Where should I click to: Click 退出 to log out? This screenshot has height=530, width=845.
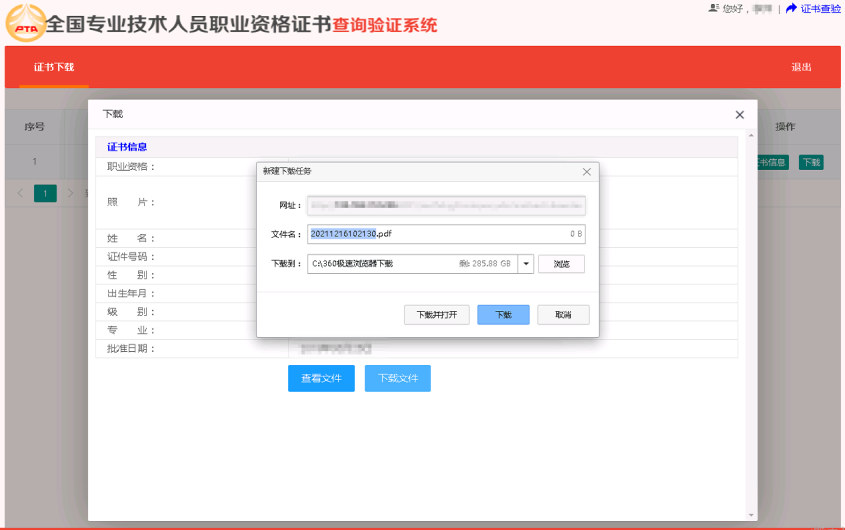pos(801,67)
